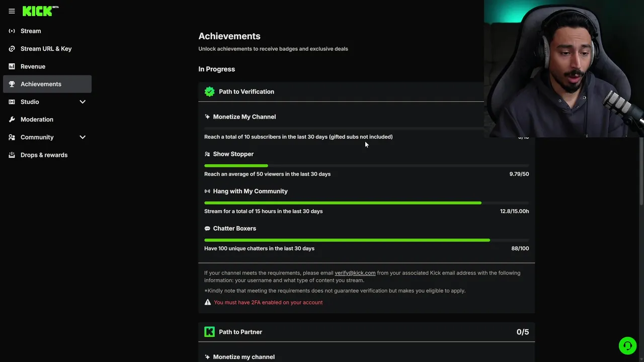Click the Path to Partner Kick badge

click(x=209, y=332)
